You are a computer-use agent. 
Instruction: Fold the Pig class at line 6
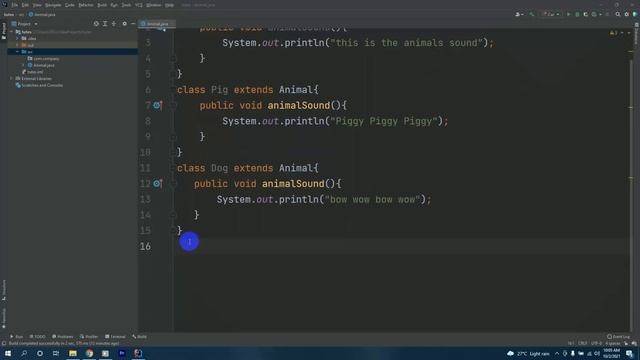tap(173, 90)
